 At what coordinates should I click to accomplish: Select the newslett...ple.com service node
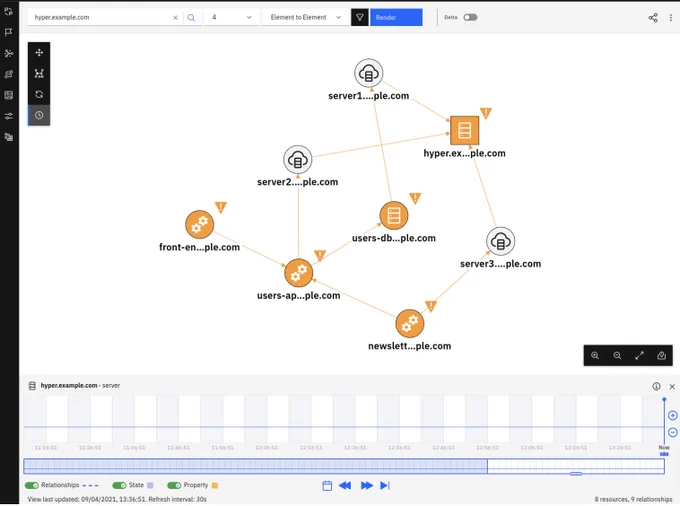tap(409, 323)
